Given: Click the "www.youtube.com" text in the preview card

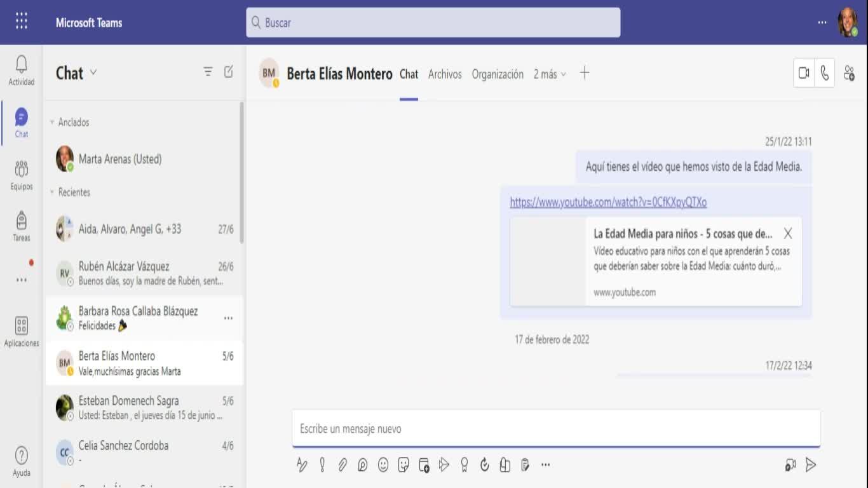Looking at the screenshot, I should (625, 292).
